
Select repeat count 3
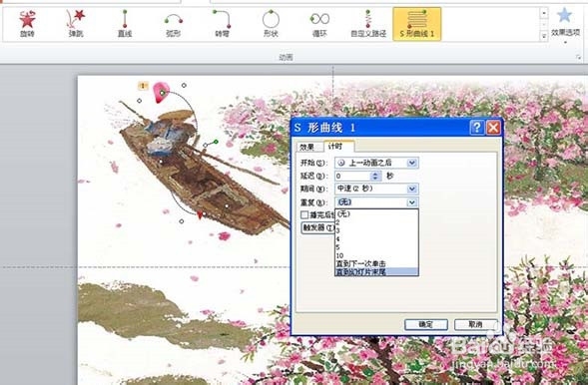376,230
